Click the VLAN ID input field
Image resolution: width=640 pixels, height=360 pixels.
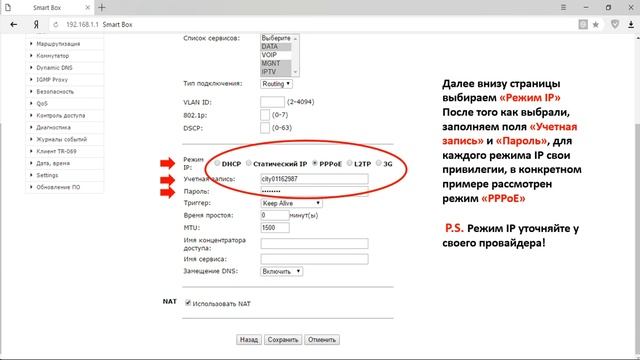(272, 102)
